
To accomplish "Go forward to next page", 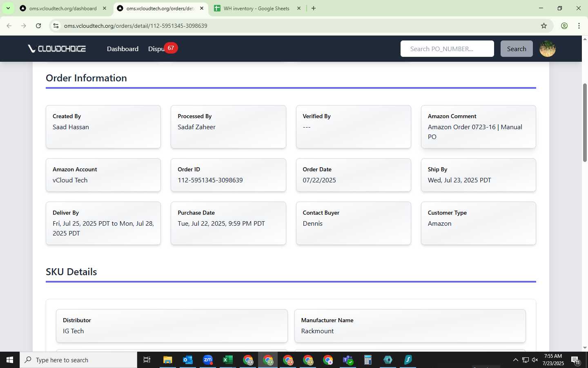I will click(x=24, y=26).
